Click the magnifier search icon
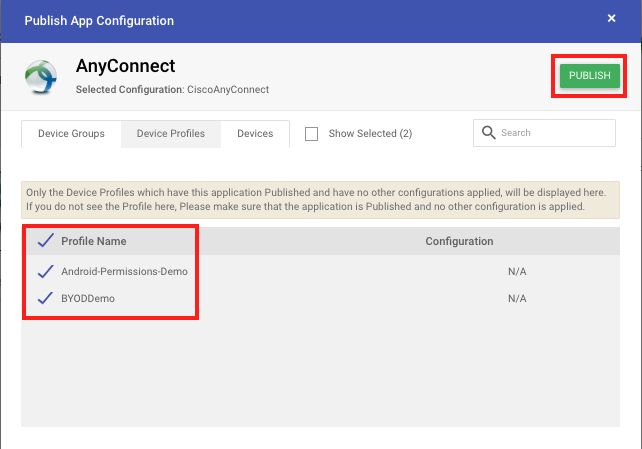642x449 pixels. 488,133
